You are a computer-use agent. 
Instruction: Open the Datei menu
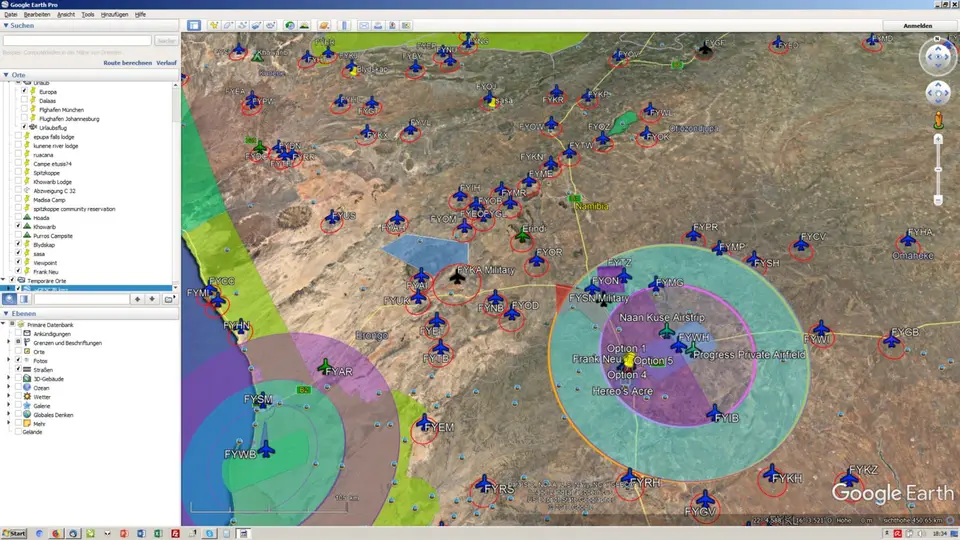[11, 14]
